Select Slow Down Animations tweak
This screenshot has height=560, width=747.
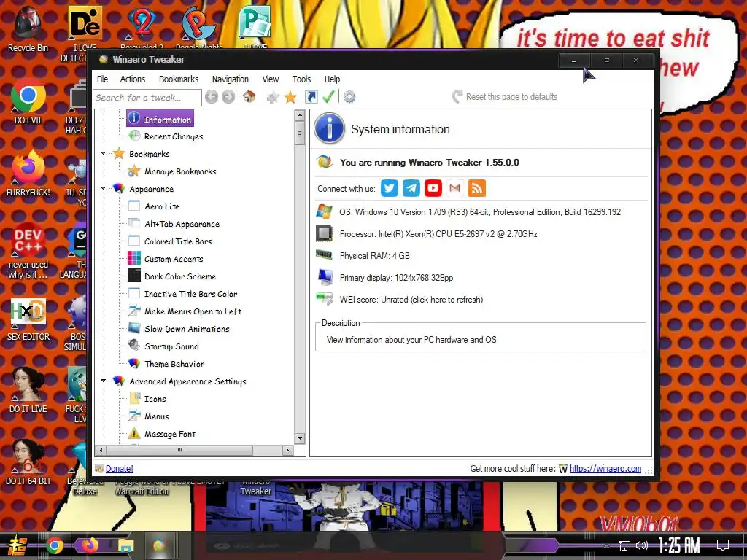[187, 329]
